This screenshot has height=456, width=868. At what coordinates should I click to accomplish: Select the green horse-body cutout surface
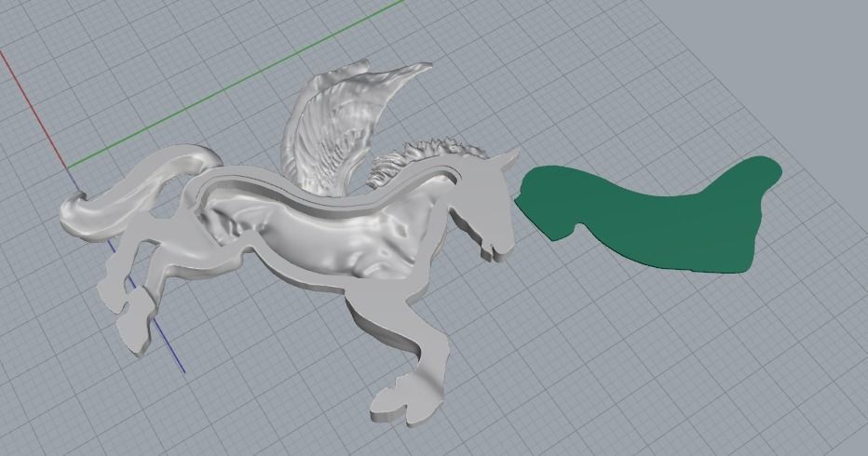click(x=647, y=216)
